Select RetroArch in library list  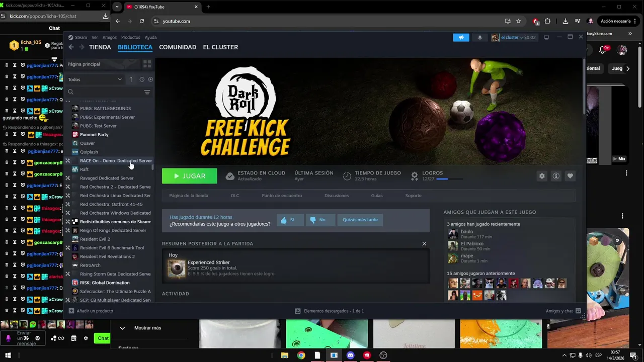click(90, 265)
